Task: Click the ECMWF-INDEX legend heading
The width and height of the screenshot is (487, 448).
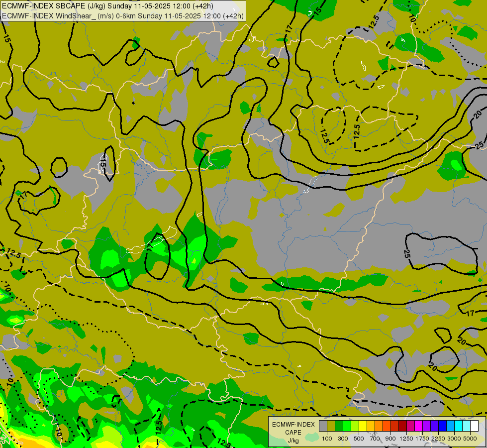Action: (293, 425)
